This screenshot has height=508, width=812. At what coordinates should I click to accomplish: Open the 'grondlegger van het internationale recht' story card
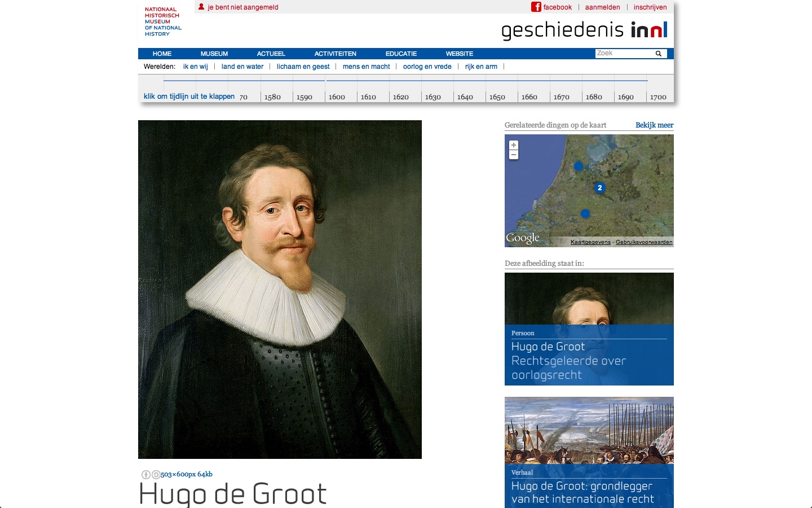(589, 452)
